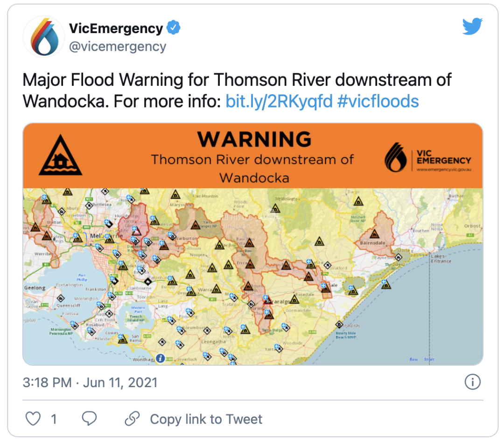Click the blue info marker near Wonthaggi

pos(161,358)
